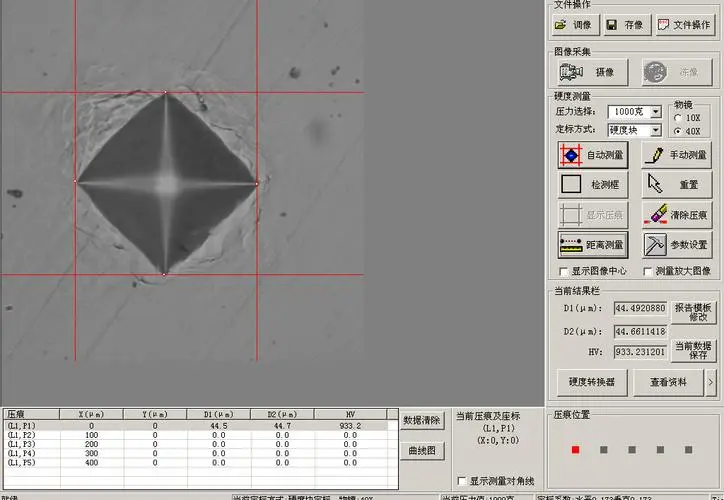Click the 清除压痕 clear indentation eraser

(x=677, y=215)
